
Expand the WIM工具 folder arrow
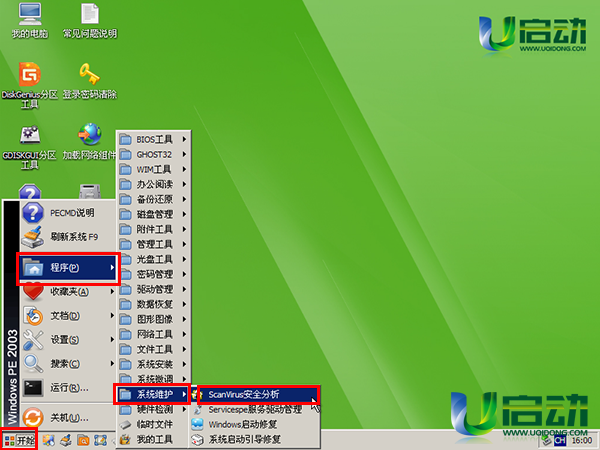184,169
